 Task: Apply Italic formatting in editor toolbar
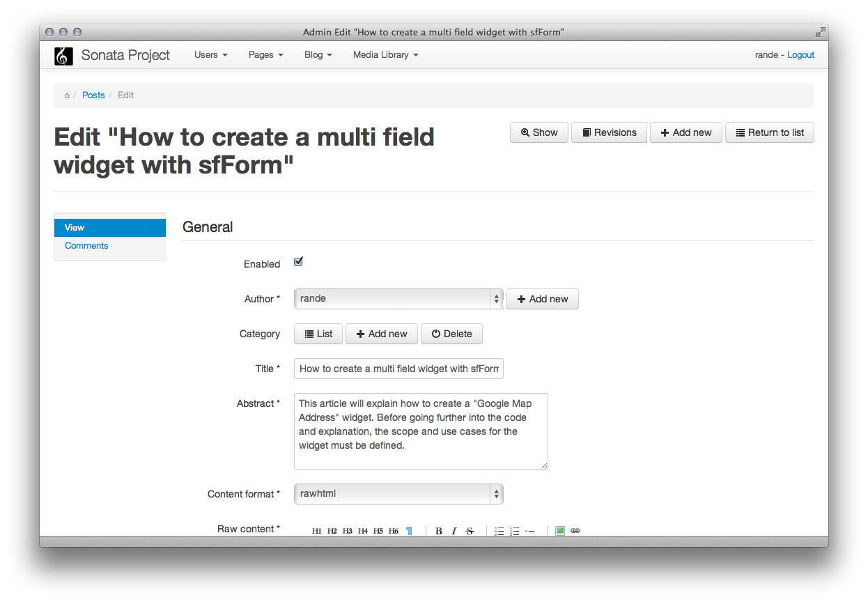pyautogui.click(x=454, y=531)
